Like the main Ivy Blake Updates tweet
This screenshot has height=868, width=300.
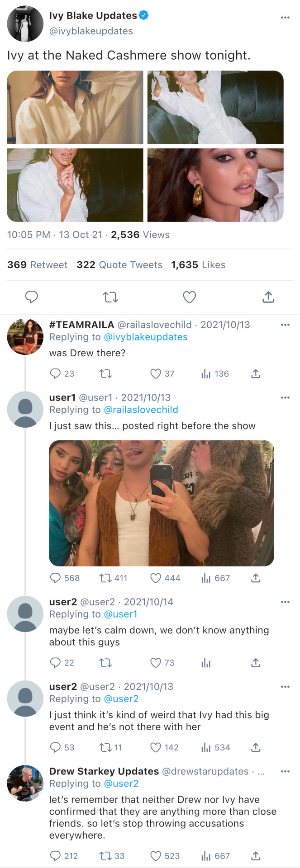[189, 297]
